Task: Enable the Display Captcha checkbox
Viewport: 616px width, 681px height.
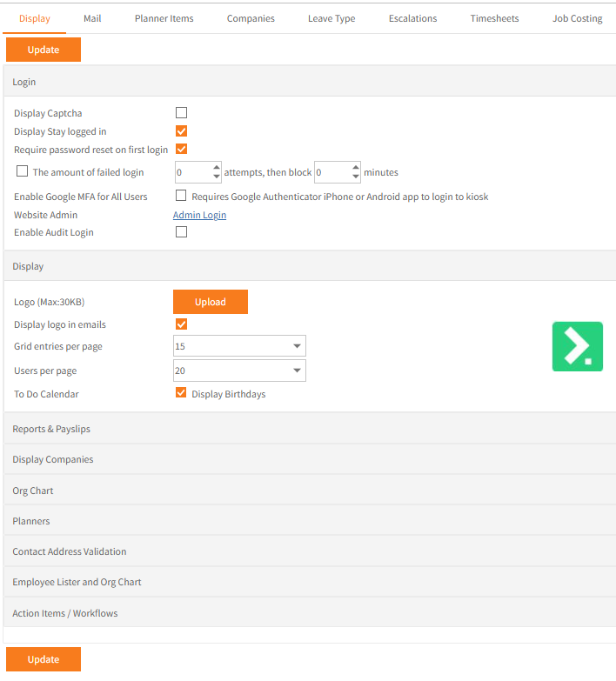Action: (182, 113)
